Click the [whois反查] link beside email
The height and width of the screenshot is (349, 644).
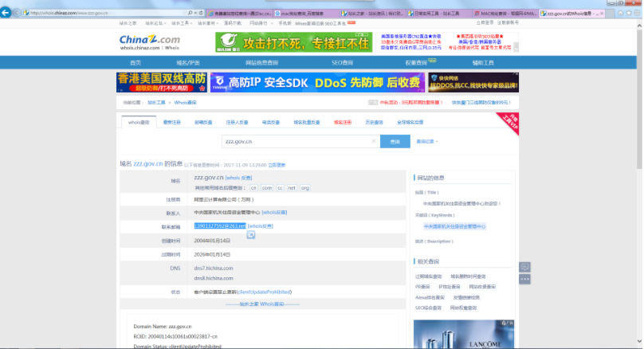point(261,225)
